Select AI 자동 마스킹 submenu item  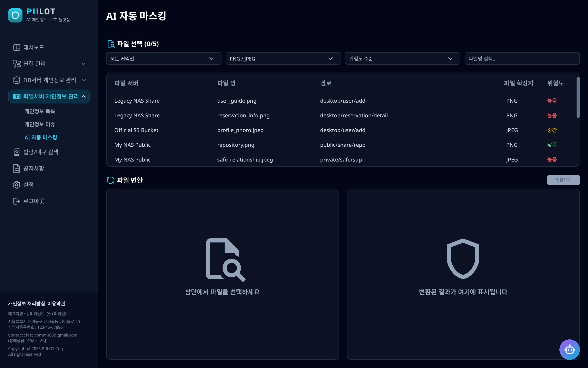click(x=41, y=138)
